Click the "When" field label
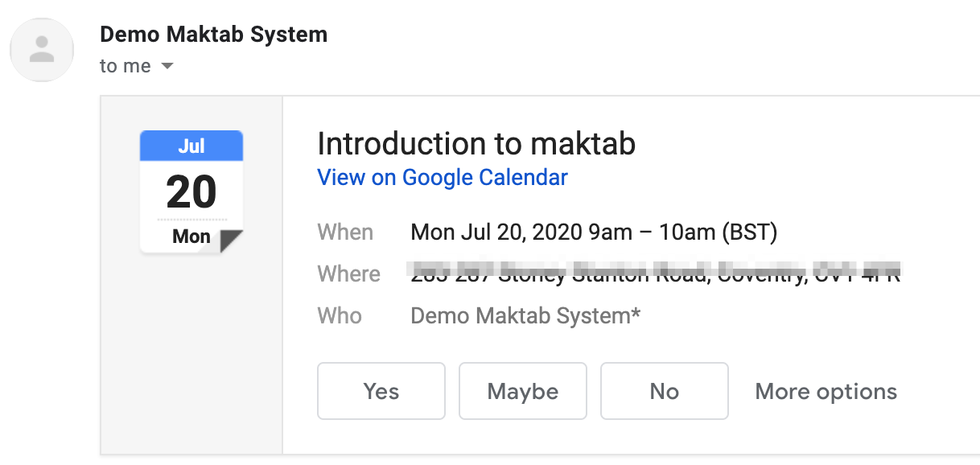The height and width of the screenshot is (465, 980). 346,232
